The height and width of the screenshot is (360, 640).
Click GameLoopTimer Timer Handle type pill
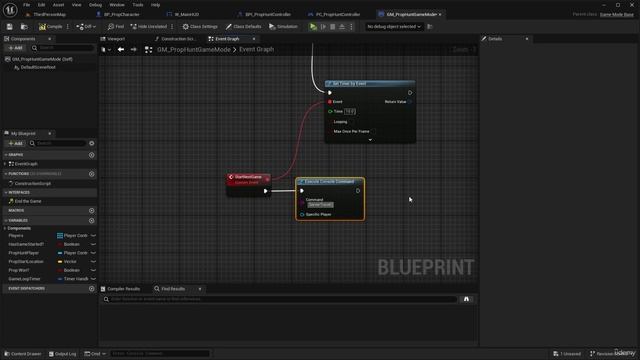(60, 279)
